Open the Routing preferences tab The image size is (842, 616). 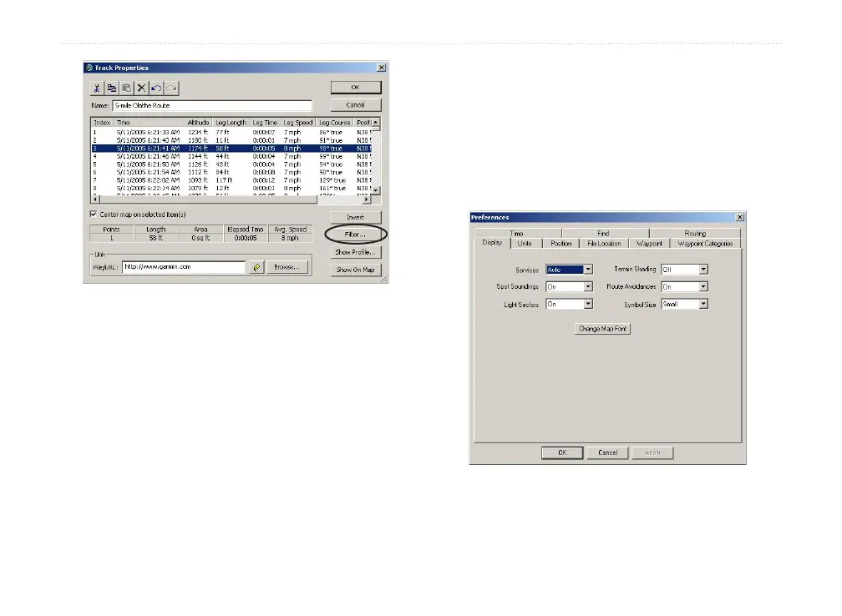pyautogui.click(x=695, y=234)
